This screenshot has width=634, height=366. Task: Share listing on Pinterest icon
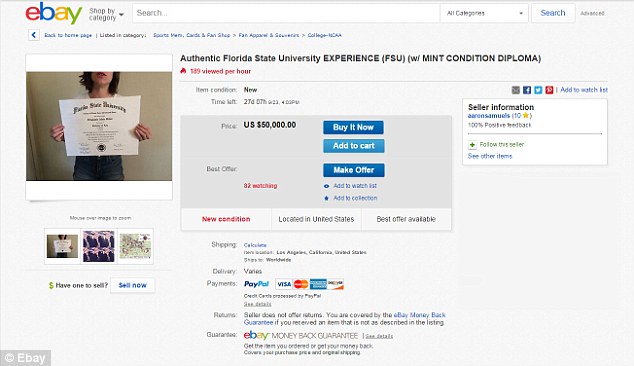549,90
